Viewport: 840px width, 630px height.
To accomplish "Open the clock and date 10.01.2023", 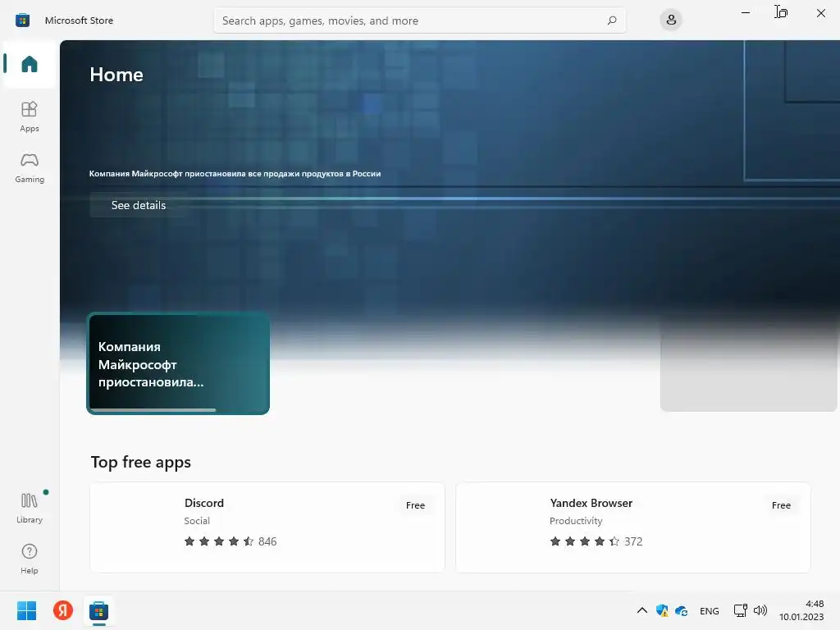I will [801, 610].
